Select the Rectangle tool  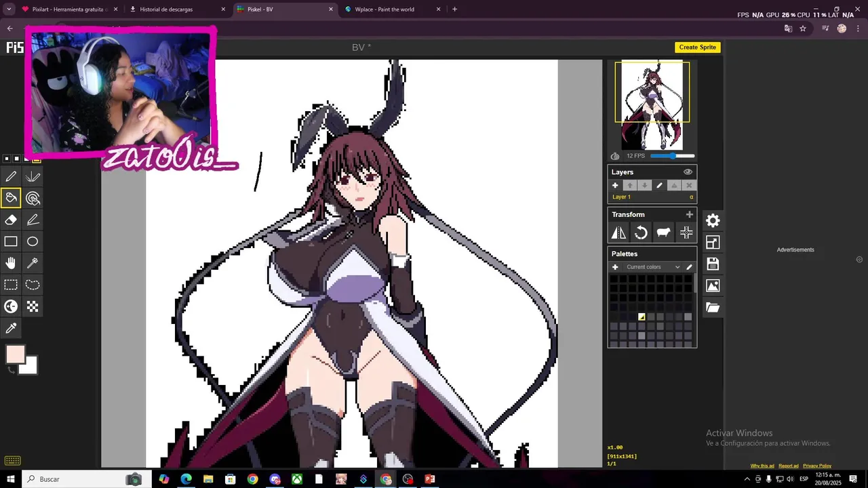[11, 242]
